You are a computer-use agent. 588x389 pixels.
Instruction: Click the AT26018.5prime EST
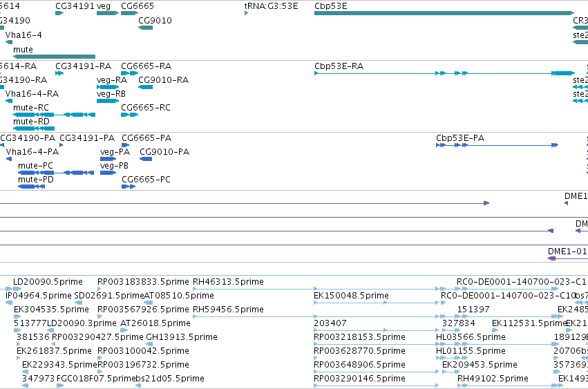click(x=124, y=330)
